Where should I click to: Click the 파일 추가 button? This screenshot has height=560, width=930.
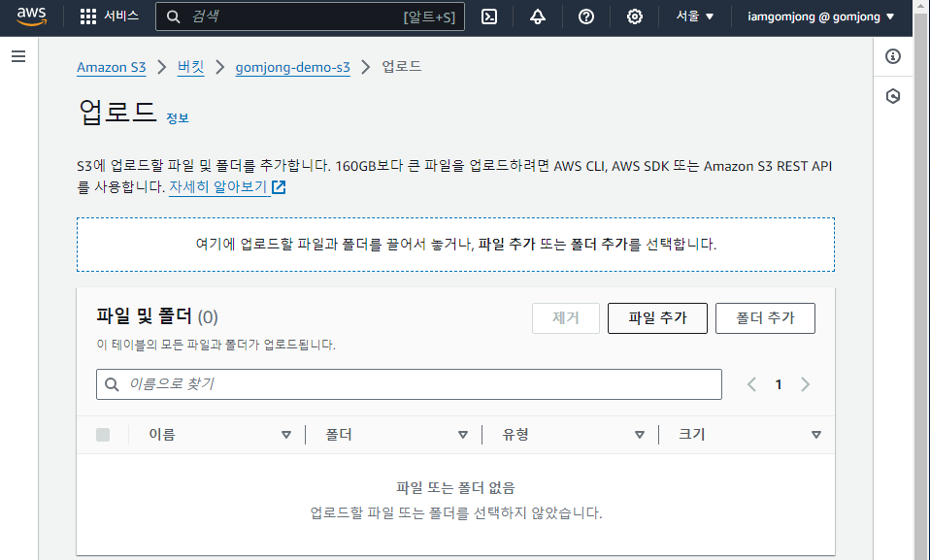coord(657,318)
